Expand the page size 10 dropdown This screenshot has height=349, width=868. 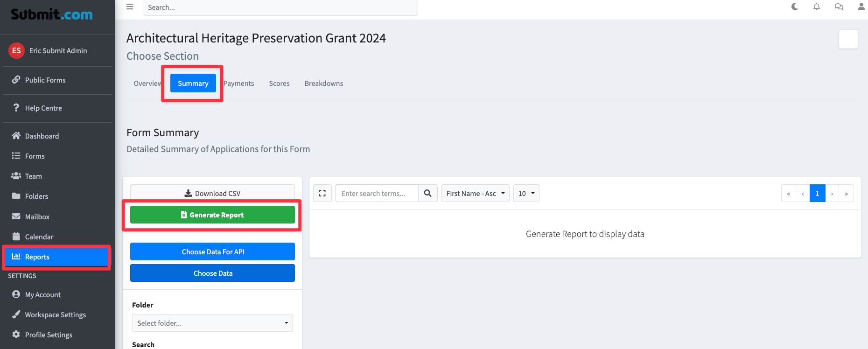[x=526, y=193]
